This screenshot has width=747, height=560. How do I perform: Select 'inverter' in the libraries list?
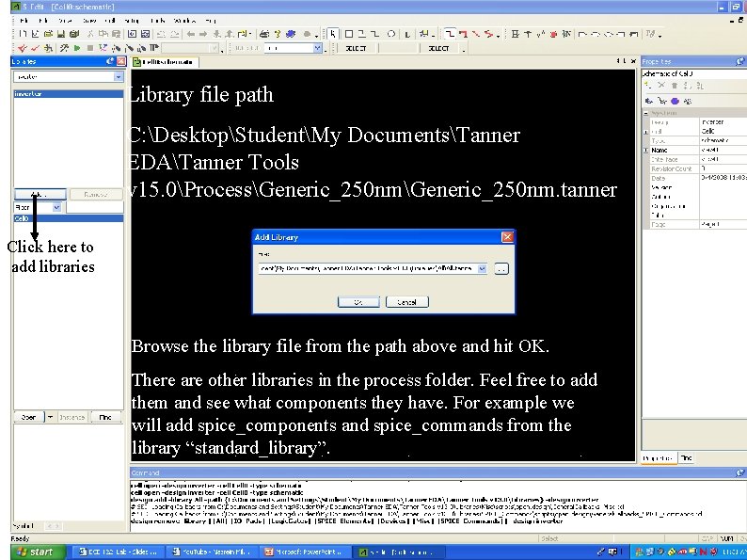click(69, 94)
